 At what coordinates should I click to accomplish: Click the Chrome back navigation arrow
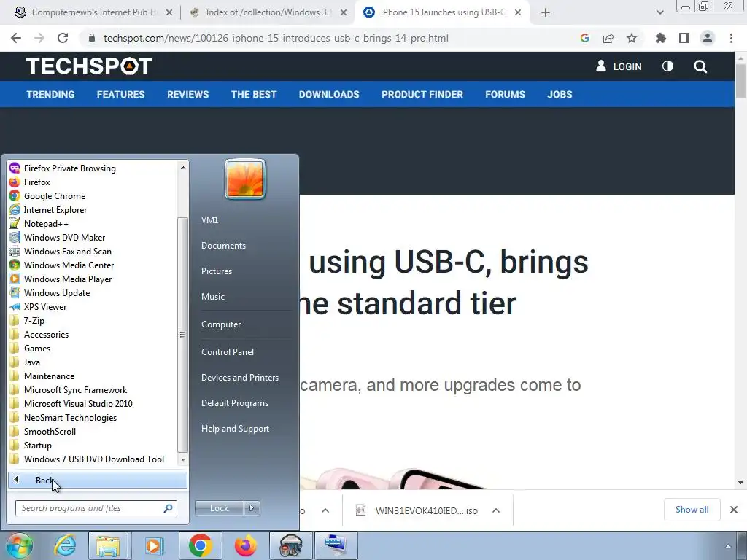[x=16, y=38]
